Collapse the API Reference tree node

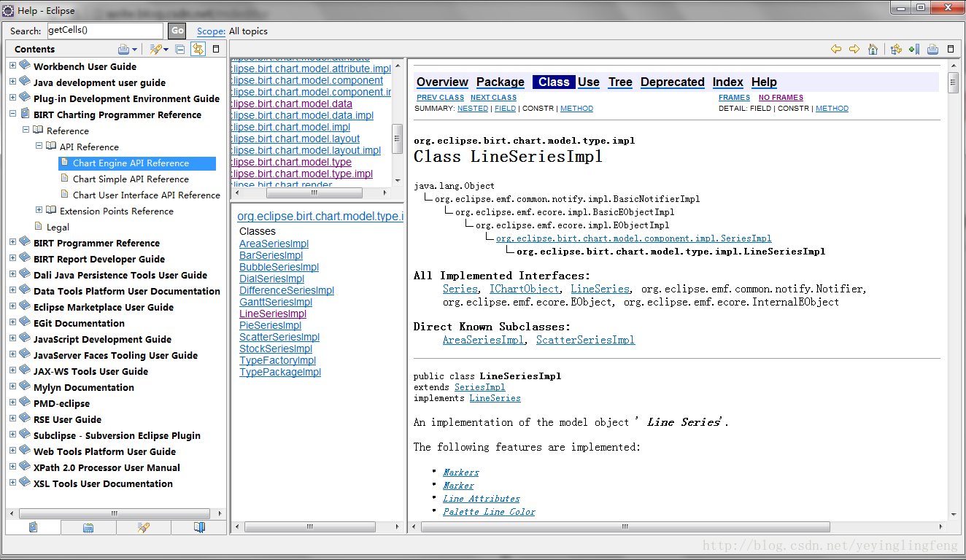(39, 146)
